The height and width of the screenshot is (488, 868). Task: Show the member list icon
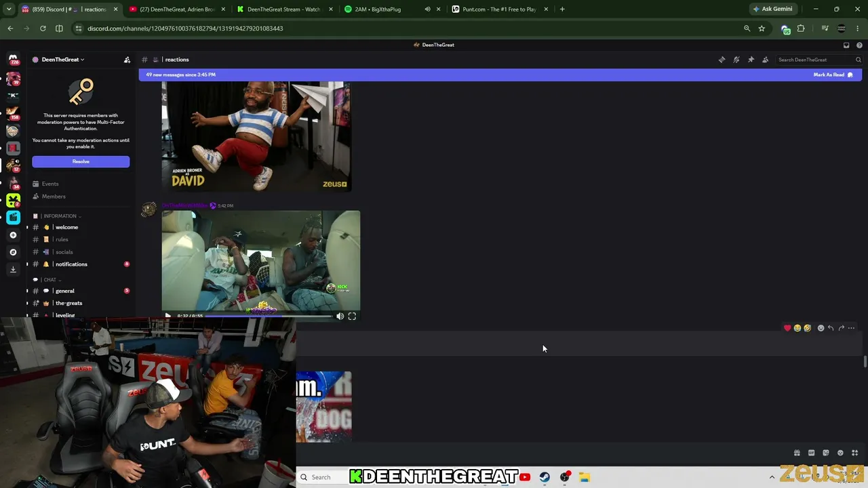(766, 60)
